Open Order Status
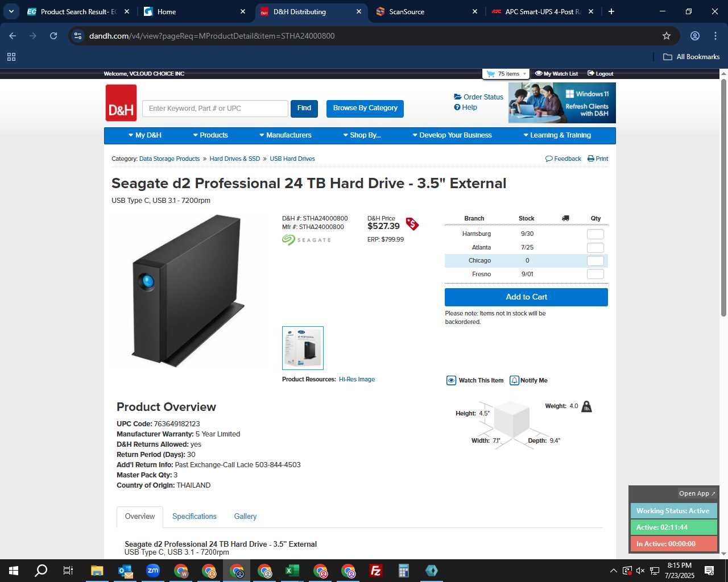Image resolution: width=728 pixels, height=582 pixels. tap(478, 97)
